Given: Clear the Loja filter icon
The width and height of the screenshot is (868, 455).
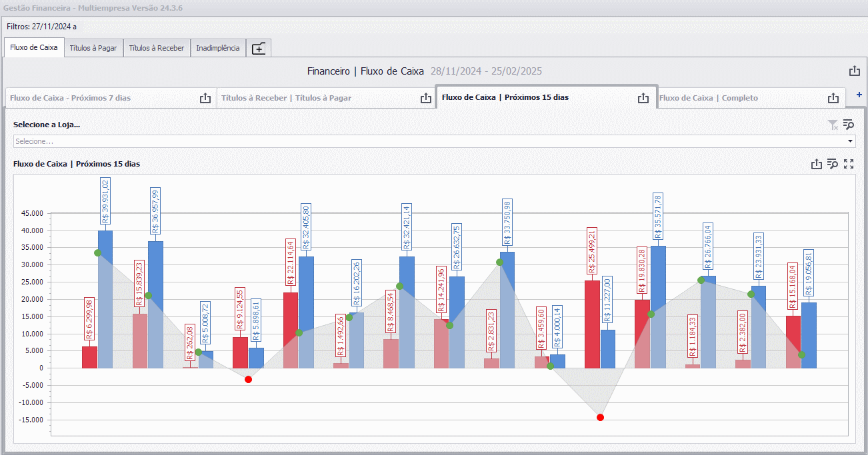Looking at the screenshot, I should coord(833,125).
